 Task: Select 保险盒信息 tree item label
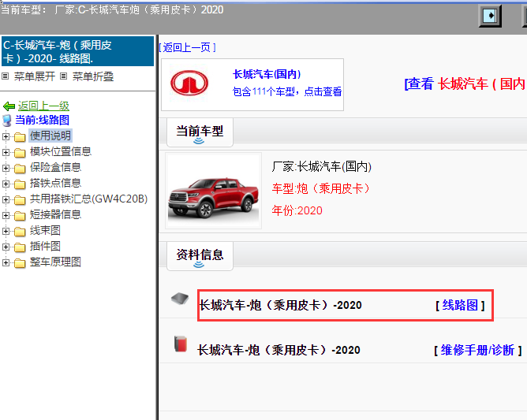(x=55, y=167)
